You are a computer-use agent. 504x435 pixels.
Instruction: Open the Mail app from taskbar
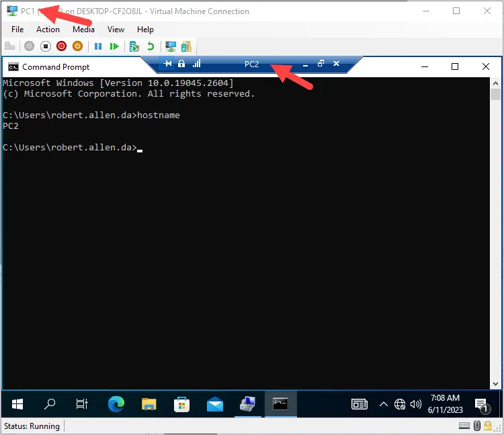[x=215, y=404]
